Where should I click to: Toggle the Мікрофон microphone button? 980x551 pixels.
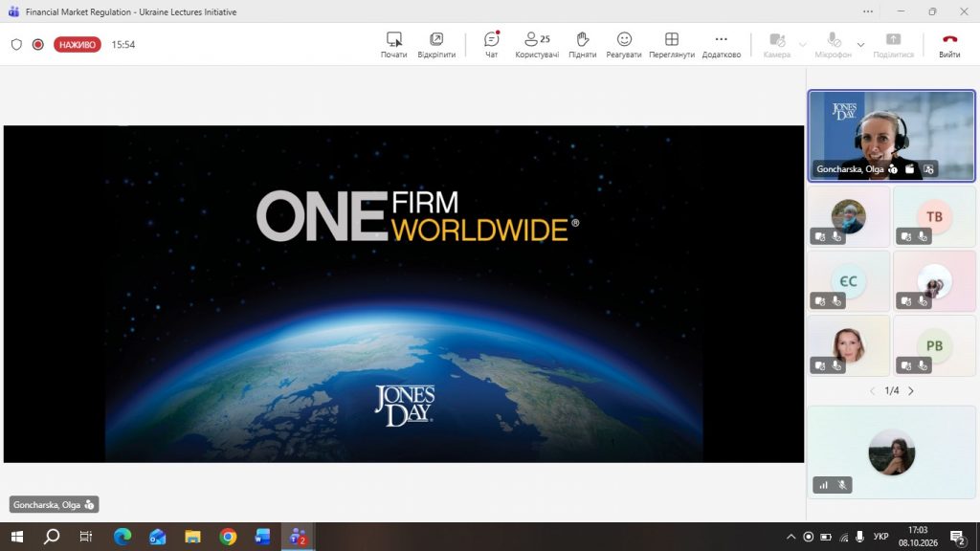[x=834, y=45]
